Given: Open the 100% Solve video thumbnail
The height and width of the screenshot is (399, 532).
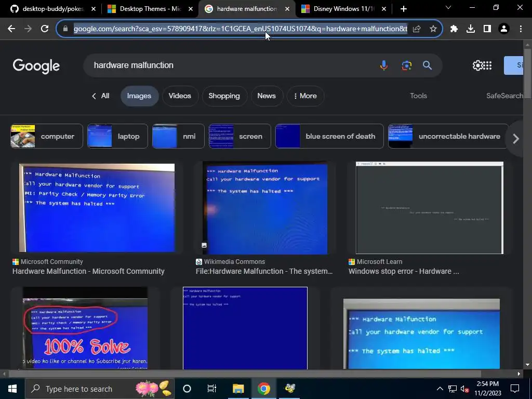Looking at the screenshot, I should coord(85,328).
